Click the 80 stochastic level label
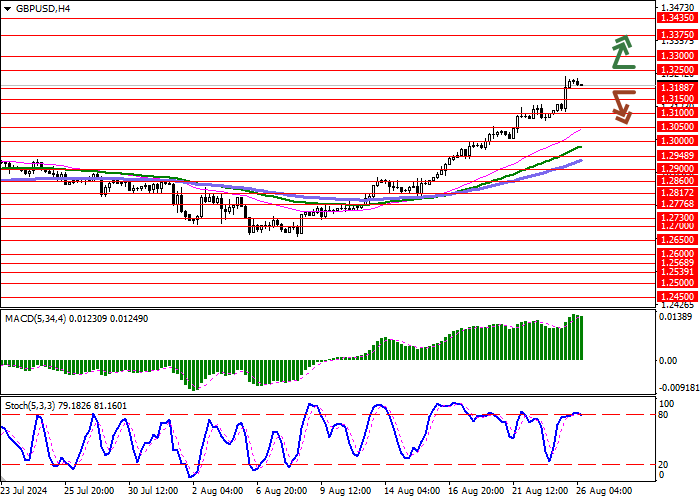Screen dimensions: 700x500 pos(664,415)
